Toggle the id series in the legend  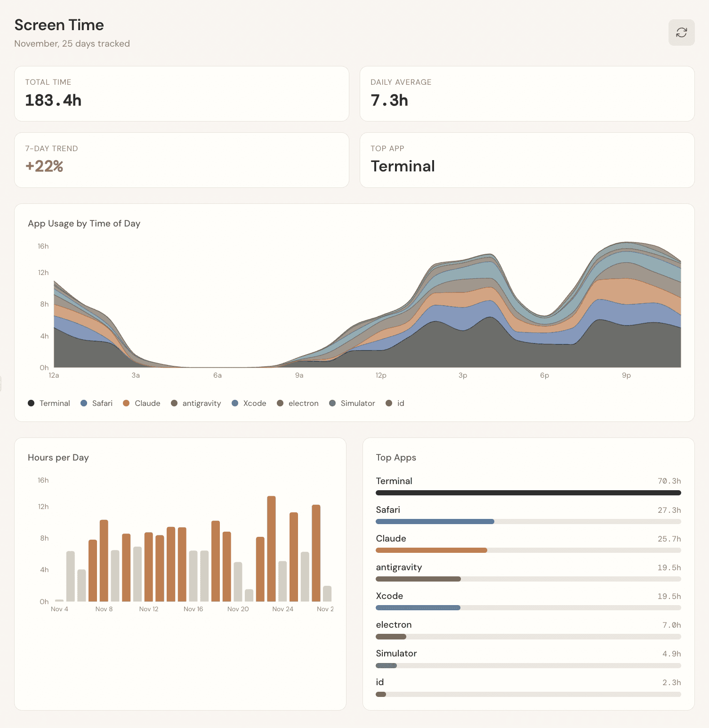[389, 403]
